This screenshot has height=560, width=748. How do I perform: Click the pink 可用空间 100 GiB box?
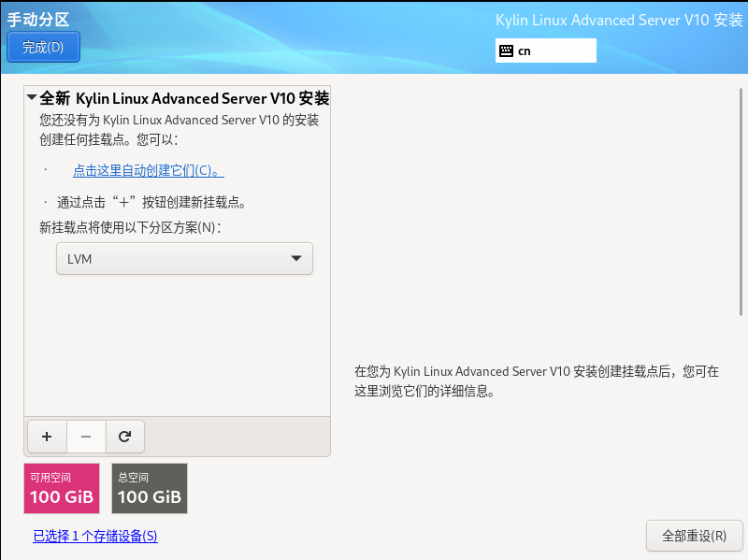click(x=62, y=488)
